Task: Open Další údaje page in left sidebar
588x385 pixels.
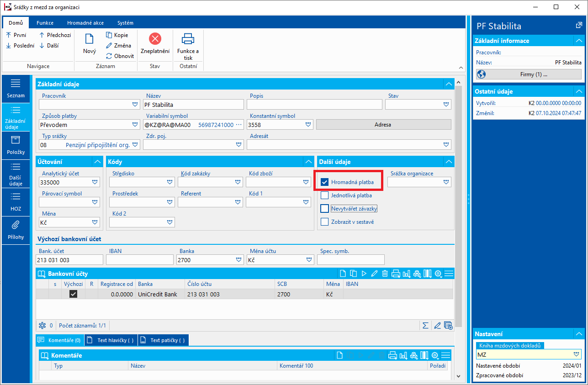Action: (x=16, y=174)
